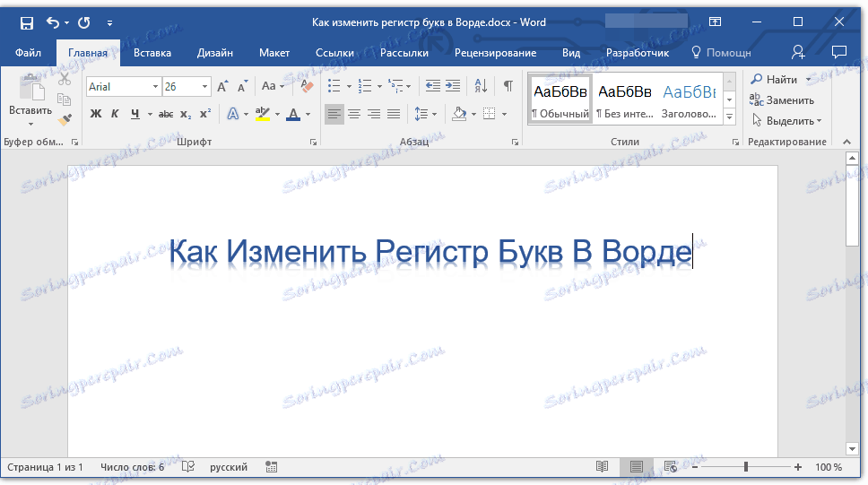868x485 pixels.
Task: Sort text with A-Я icon
Action: pyautogui.click(x=481, y=86)
